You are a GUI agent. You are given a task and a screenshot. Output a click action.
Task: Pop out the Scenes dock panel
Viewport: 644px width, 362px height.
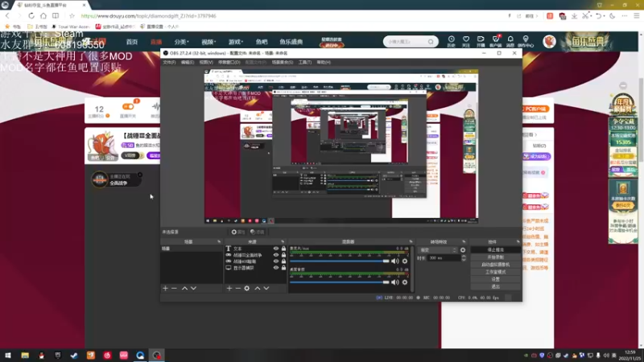(219, 242)
